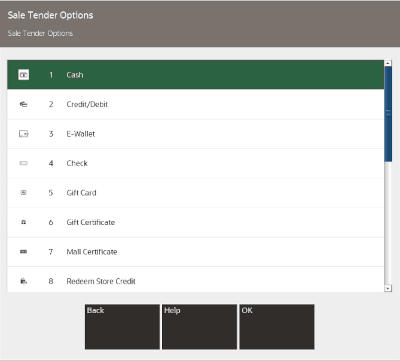Pick the Mall Certificate tender label
Image resolution: width=400 pixels, height=361 pixels.
click(x=92, y=252)
